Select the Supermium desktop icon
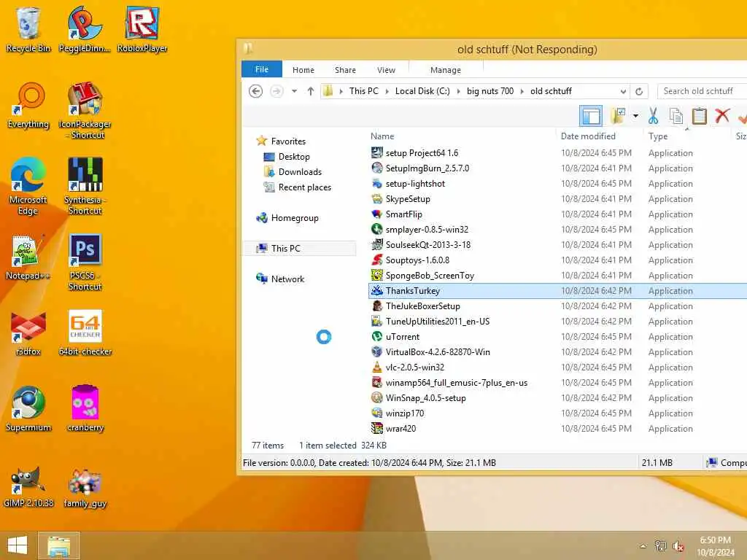747x560 pixels. [x=28, y=408]
